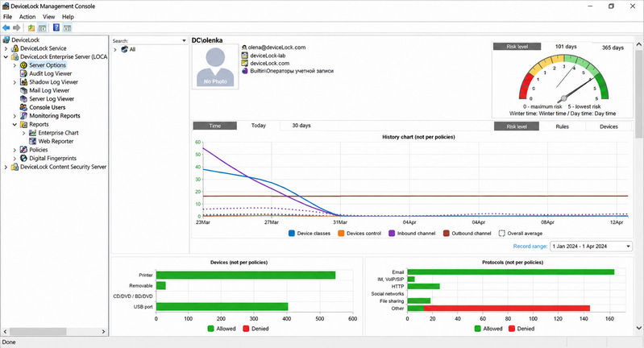The image size is (644, 348).
Task: Click the Server Options tree icon
Action: pos(24,64)
